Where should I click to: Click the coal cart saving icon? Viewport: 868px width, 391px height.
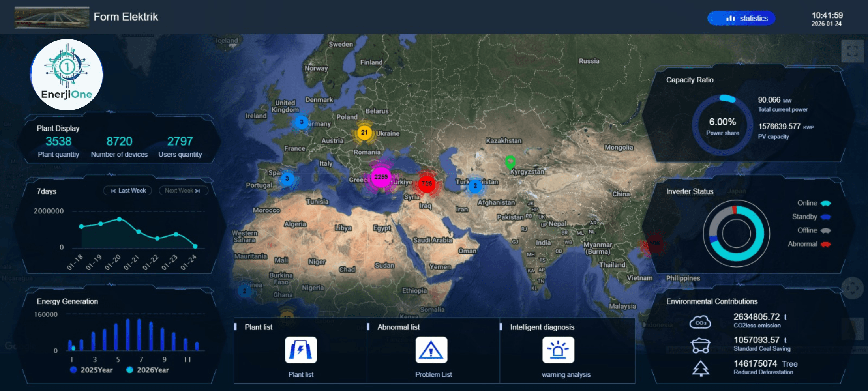click(701, 345)
